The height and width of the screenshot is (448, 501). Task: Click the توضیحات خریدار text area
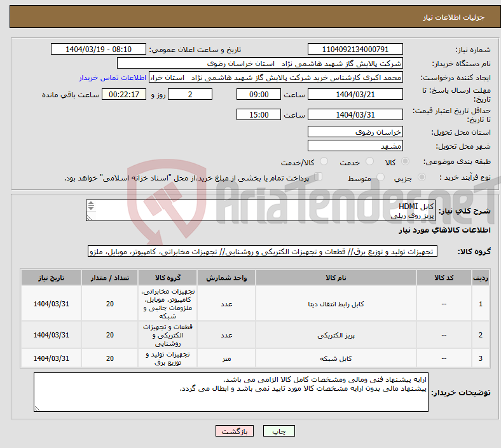click(x=231, y=392)
